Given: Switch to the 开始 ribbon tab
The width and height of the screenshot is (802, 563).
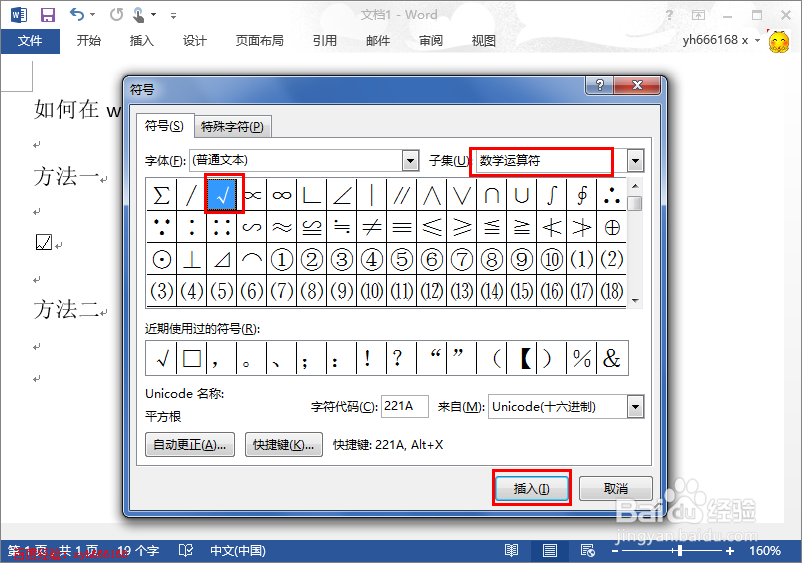Looking at the screenshot, I should click(88, 41).
